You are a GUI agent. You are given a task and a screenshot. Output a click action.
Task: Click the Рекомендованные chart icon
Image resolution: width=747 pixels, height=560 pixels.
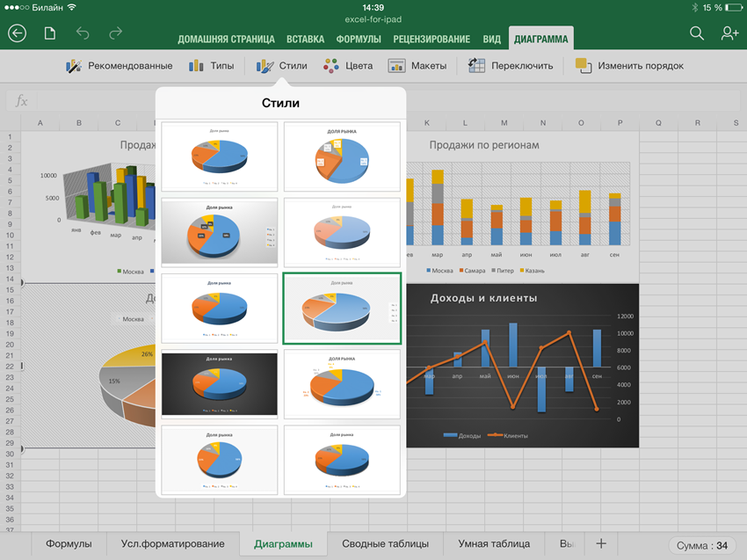pos(74,66)
